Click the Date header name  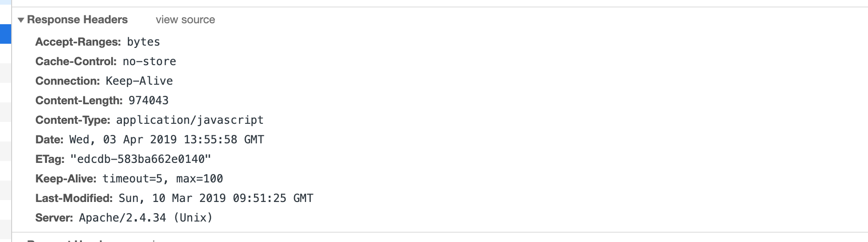[x=49, y=140]
